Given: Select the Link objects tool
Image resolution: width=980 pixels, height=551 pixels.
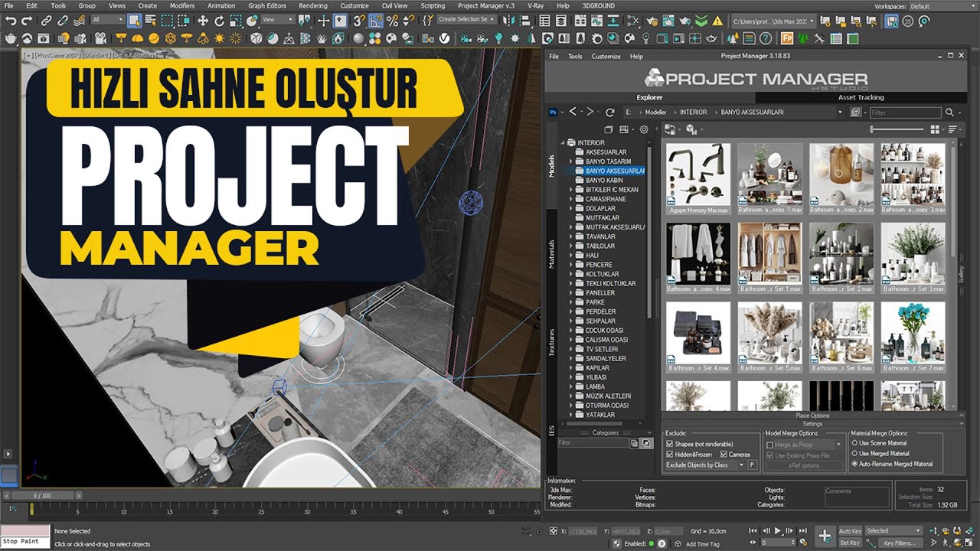Looking at the screenshot, I should coord(46,21).
